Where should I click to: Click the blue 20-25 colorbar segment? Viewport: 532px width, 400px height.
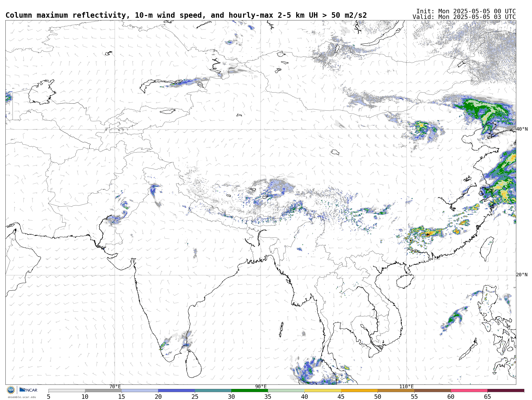coord(176,391)
